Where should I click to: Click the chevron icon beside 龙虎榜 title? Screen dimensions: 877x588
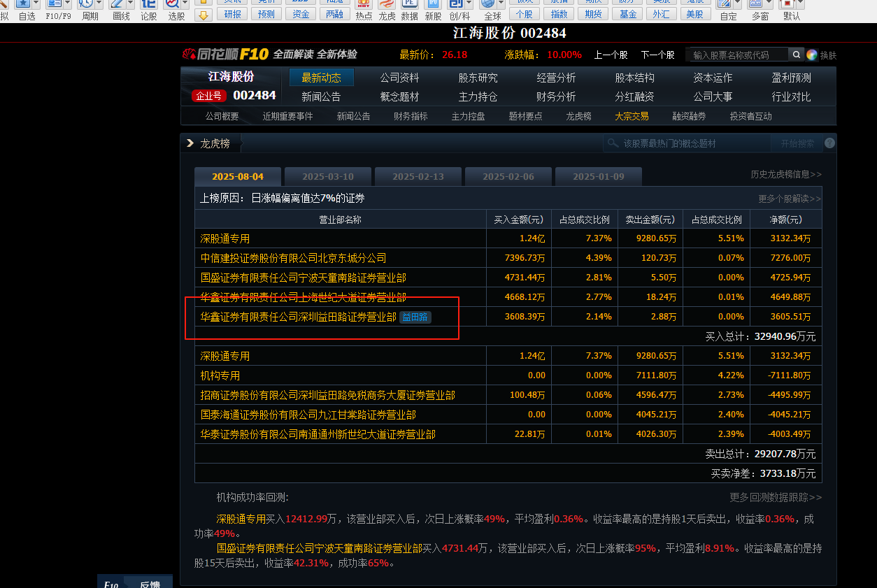(190, 143)
